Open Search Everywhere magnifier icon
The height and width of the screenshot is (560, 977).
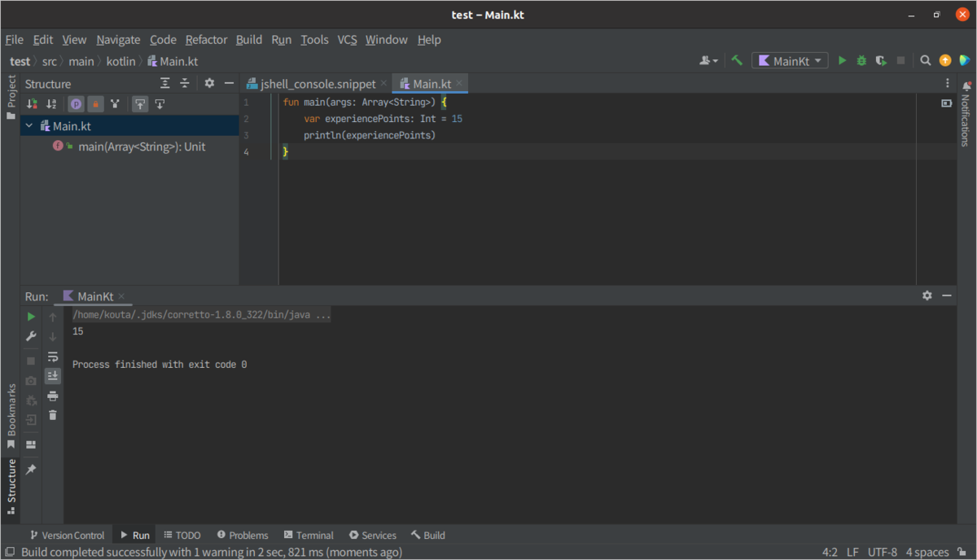926,61
